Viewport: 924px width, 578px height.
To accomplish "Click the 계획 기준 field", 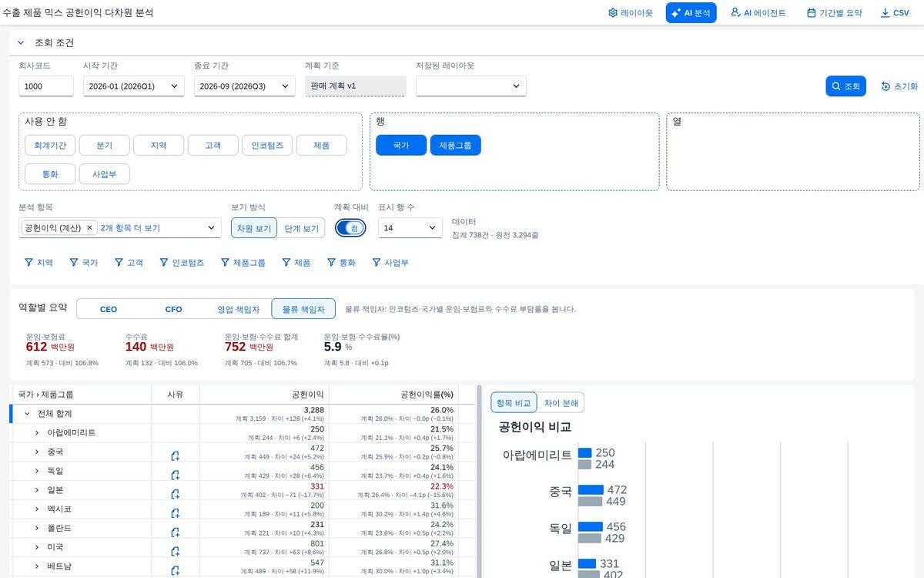I will point(355,86).
